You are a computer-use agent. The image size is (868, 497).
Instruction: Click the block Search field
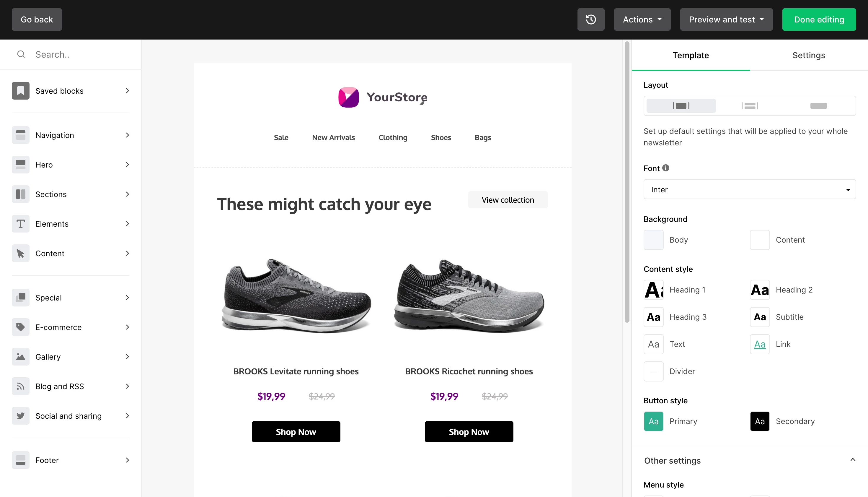82,55
